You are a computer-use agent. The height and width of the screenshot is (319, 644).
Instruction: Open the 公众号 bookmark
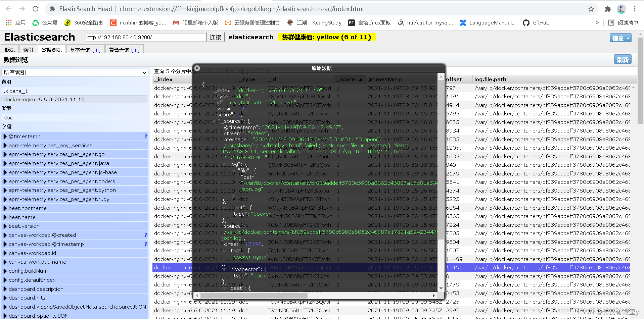[x=45, y=22]
